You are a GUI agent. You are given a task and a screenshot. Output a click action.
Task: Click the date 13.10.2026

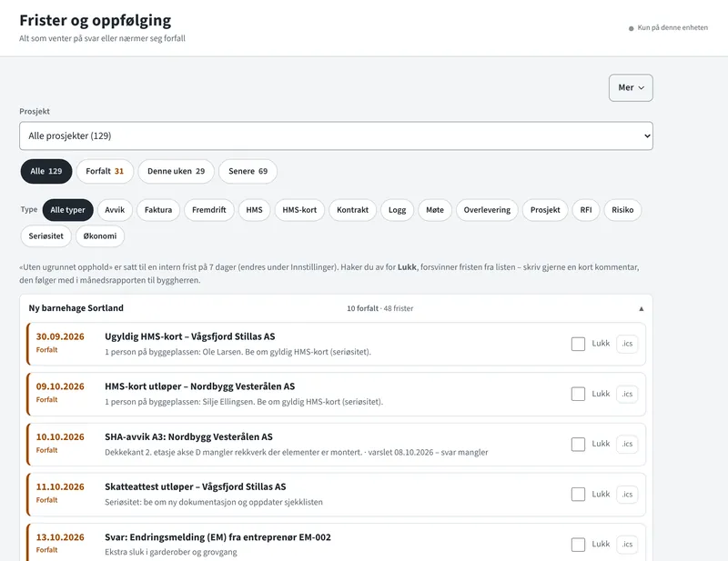click(60, 537)
